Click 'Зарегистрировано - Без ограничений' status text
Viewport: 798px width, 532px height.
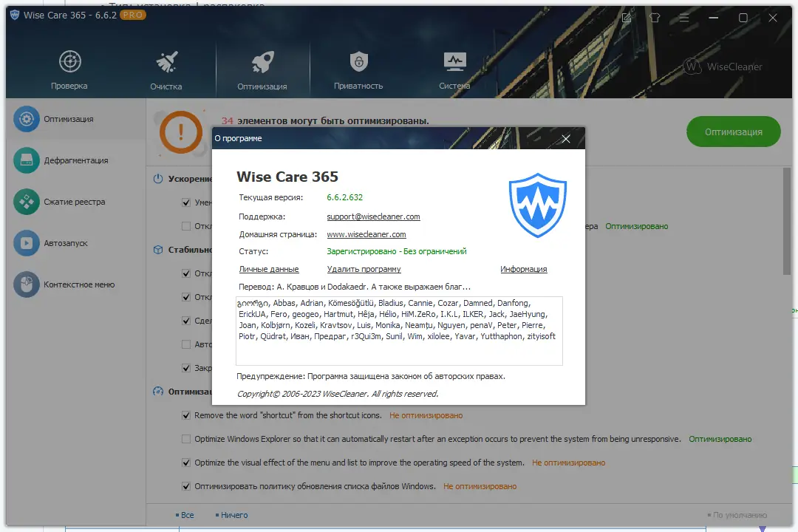pos(397,251)
